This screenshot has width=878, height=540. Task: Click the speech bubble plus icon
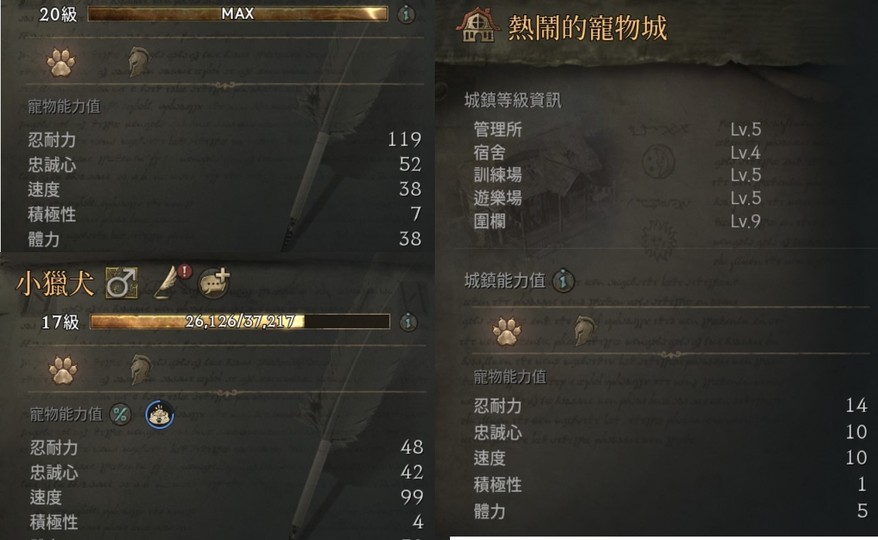tap(214, 282)
